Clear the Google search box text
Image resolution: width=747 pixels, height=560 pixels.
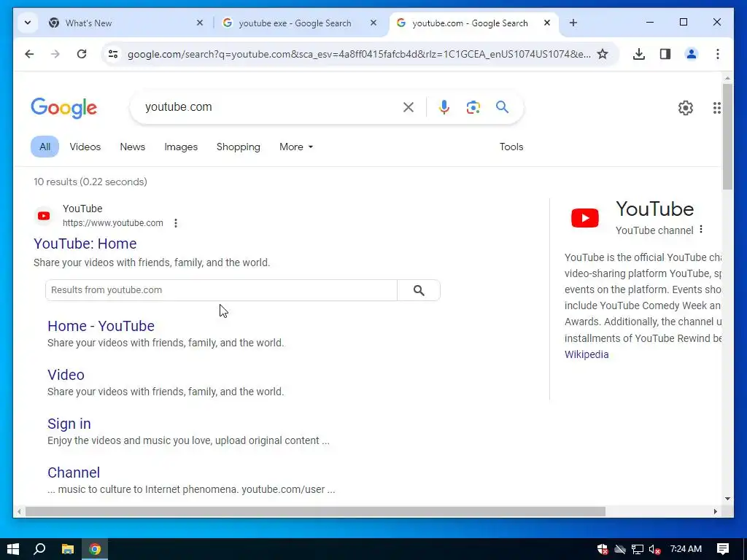point(409,107)
